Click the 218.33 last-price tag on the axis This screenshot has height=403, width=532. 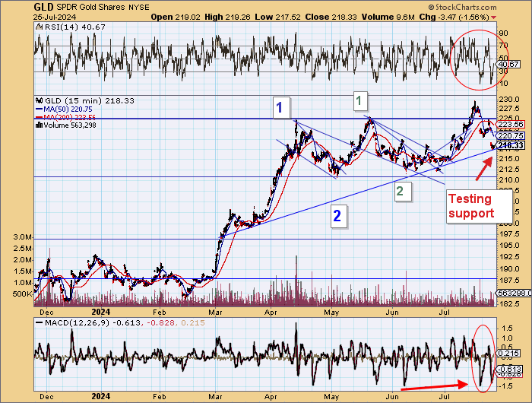point(511,146)
